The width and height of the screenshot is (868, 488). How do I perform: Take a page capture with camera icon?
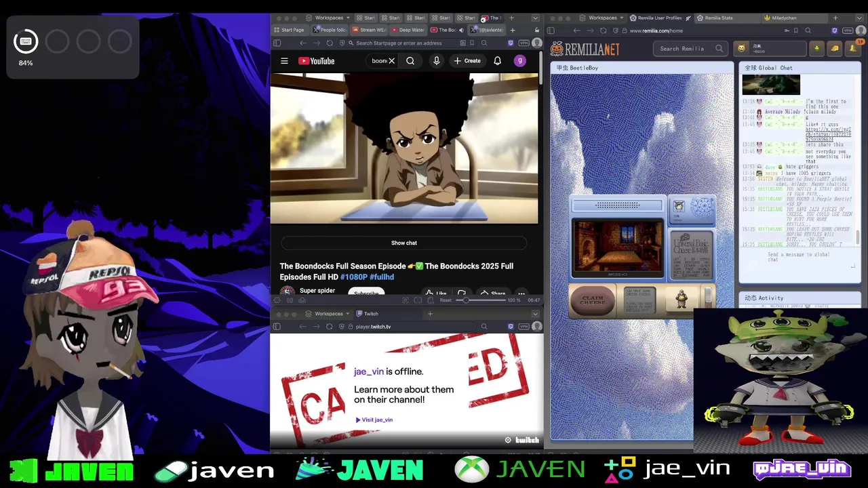pyautogui.click(x=406, y=300)
